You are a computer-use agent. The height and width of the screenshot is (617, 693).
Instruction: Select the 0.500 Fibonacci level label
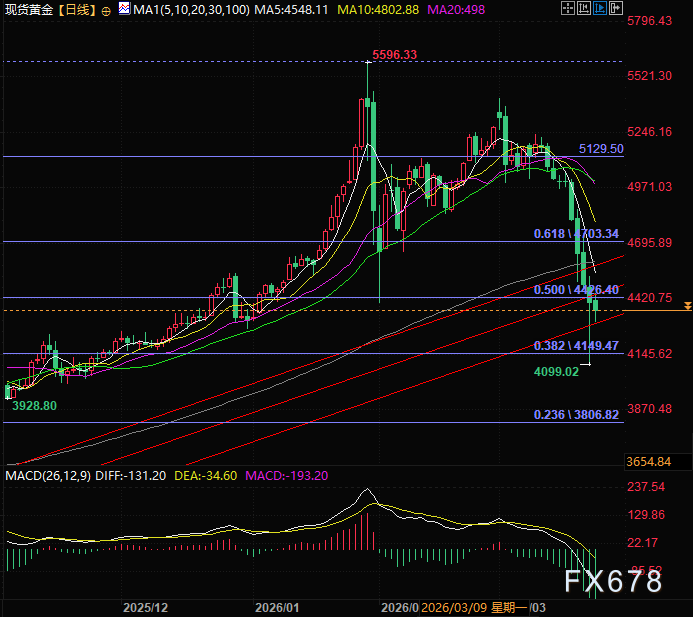coord(576,290)
